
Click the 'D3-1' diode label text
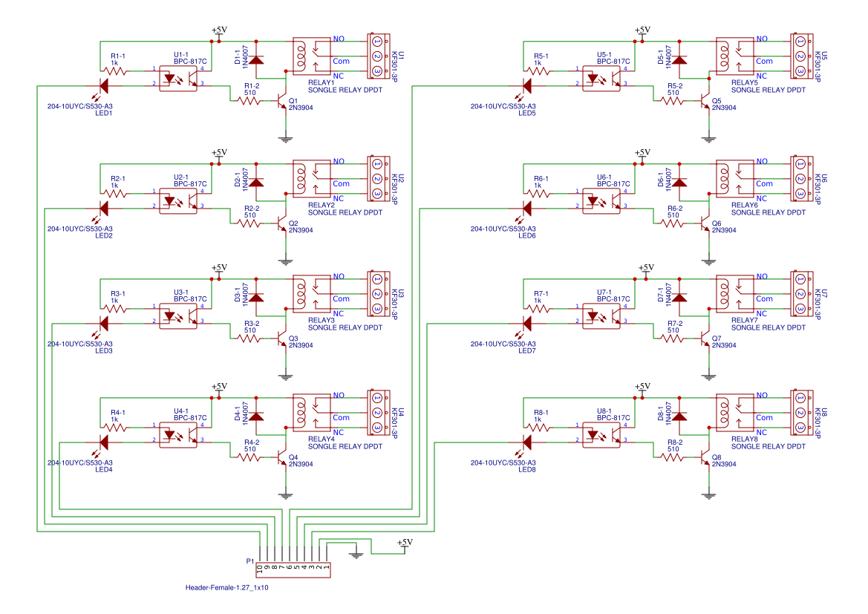[x=237, y=295]
